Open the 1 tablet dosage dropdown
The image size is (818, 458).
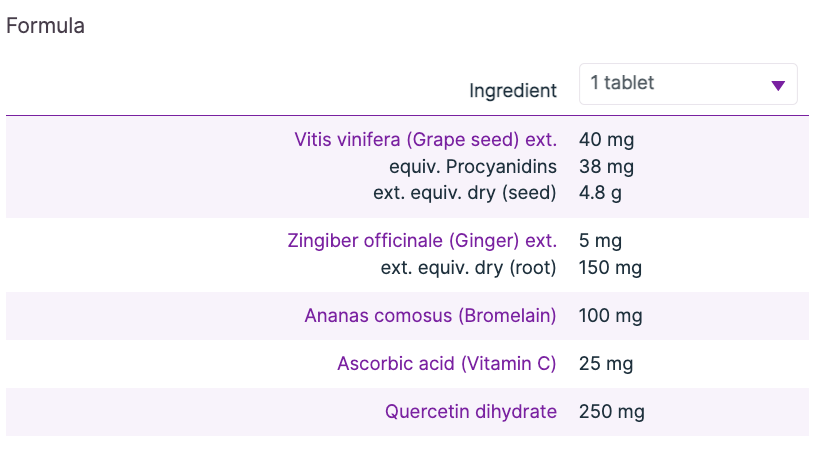687,84
